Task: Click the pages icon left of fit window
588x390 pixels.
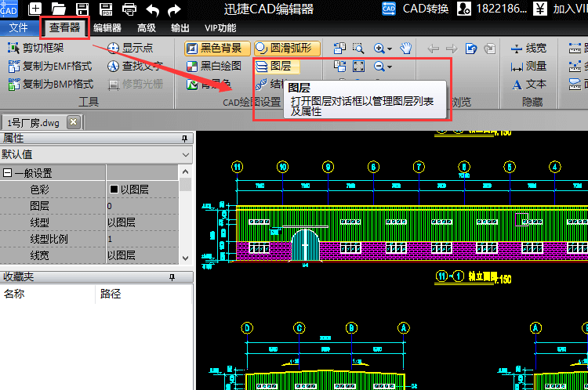Action: tap(339, 67)
